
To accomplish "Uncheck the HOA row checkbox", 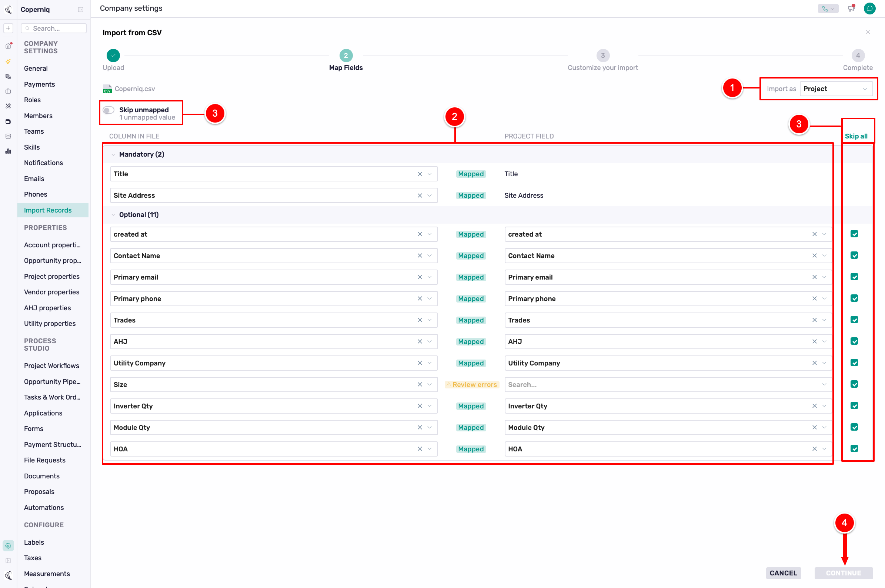I will pyautogui.click(x=854, y=449).
